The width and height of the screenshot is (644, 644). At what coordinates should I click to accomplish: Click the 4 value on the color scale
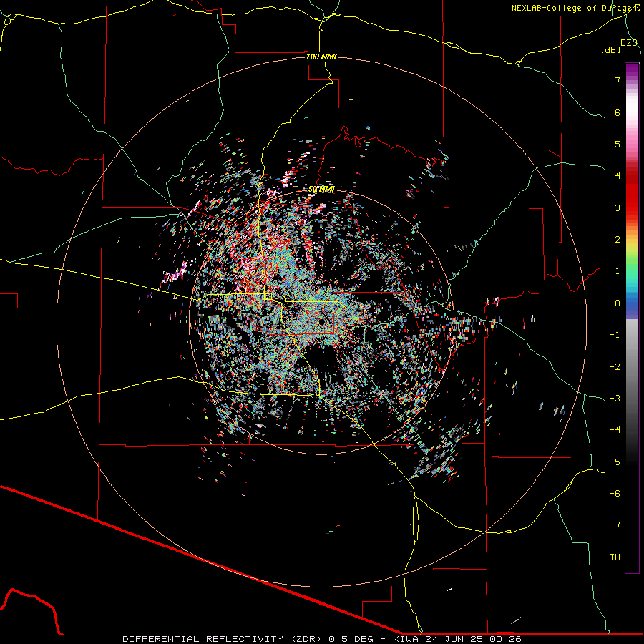[618, 176]
